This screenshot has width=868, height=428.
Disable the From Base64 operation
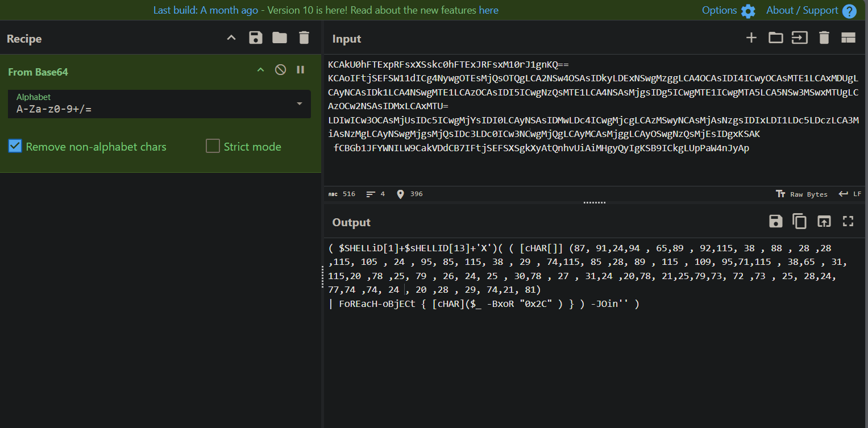tap(280, 70)
